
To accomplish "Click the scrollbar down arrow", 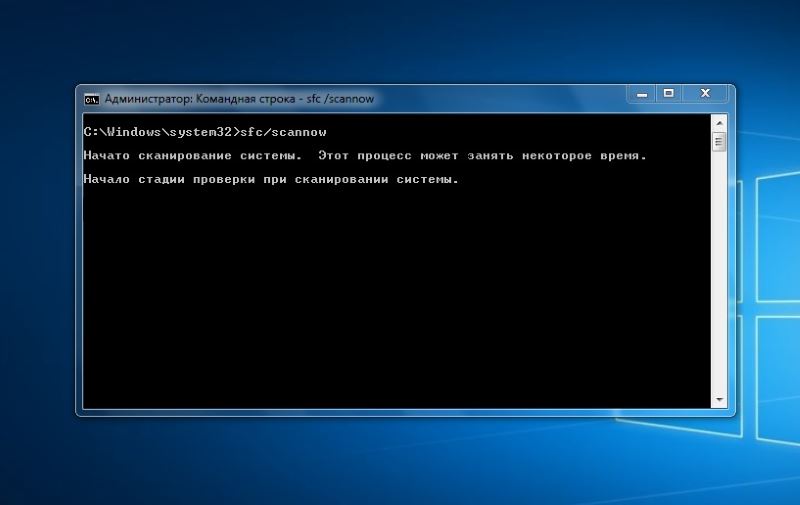I will point(719,399).
